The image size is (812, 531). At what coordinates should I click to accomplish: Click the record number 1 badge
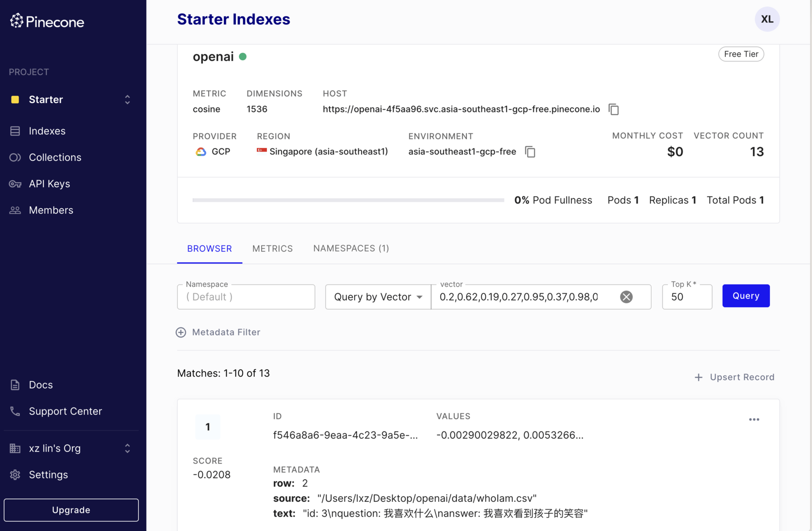208,427
